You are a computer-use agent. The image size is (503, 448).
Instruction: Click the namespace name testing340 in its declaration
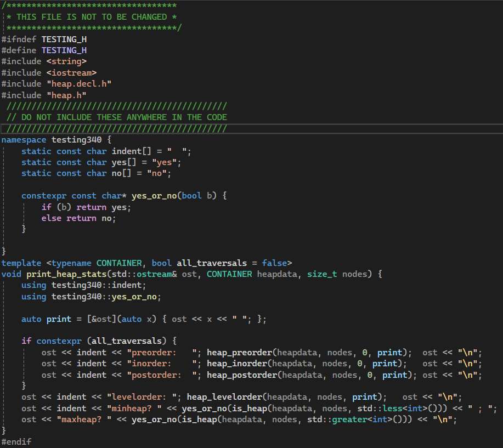[x=76, y=140]
